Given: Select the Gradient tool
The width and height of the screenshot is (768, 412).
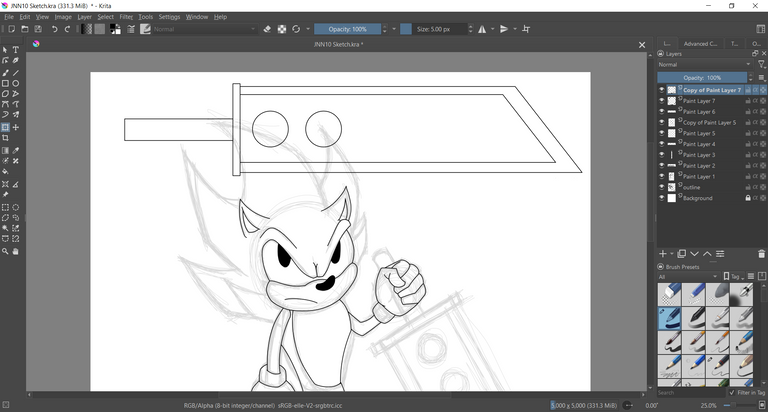Looking at the screenshot, I should click(x=5, y=150).
